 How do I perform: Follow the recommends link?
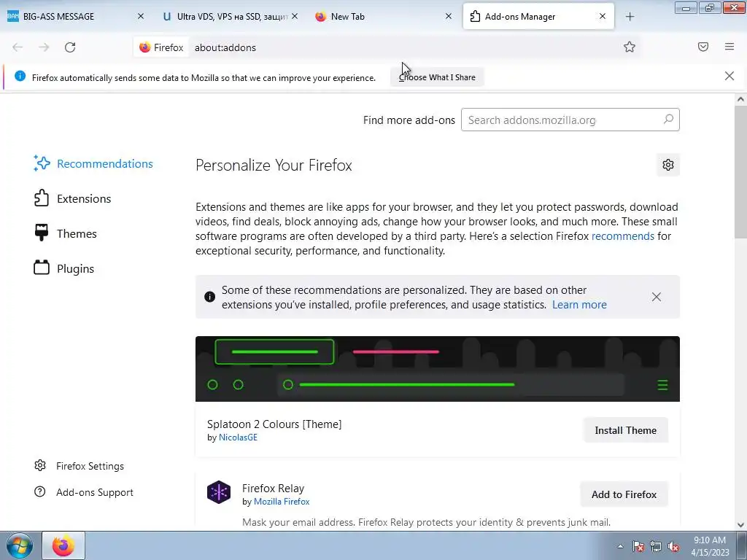(x=623, y=236)
